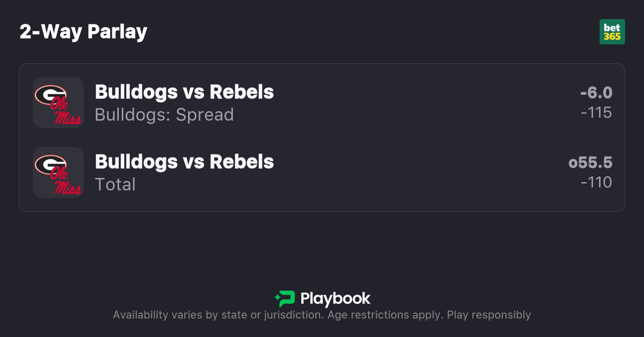Click the 'Bulldogs: Spread' bet type label
The width and height of the screenshot is (644, 337).
click(164, 115)
